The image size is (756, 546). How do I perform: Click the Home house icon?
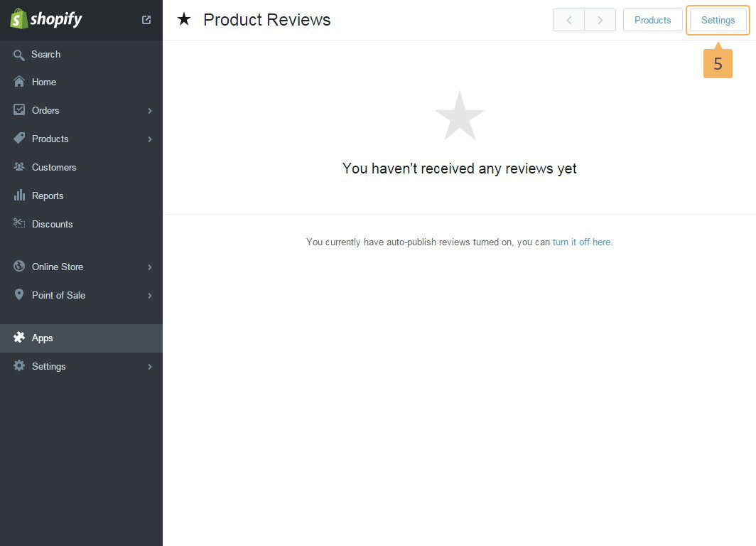point(19,82)
